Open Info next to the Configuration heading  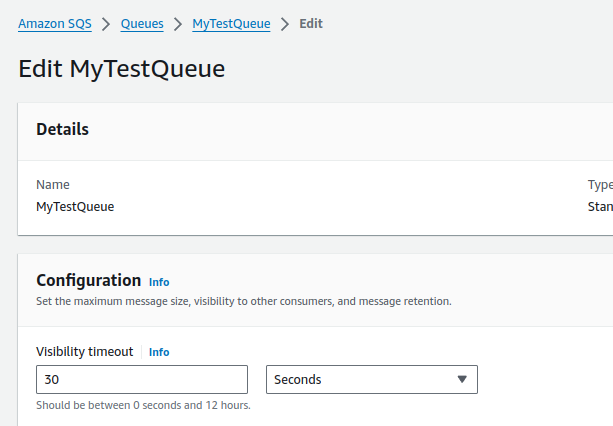point(159,282)
